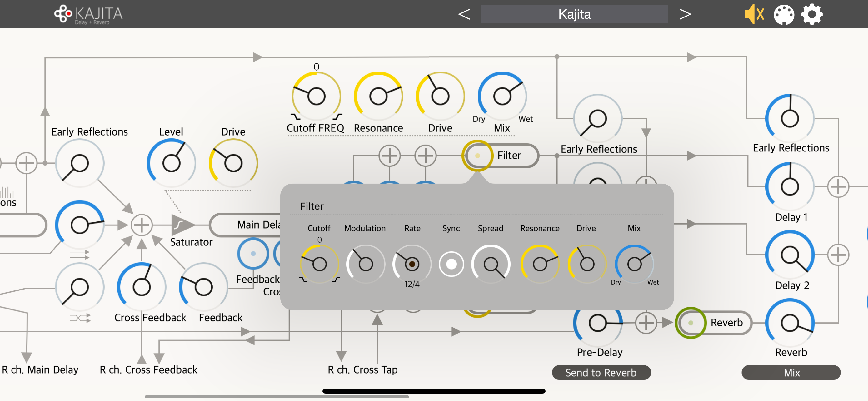Select the Send to Reverb tab
Viewport: 868px width, 401px height.
pyautogui.click(x=601, y=372)
